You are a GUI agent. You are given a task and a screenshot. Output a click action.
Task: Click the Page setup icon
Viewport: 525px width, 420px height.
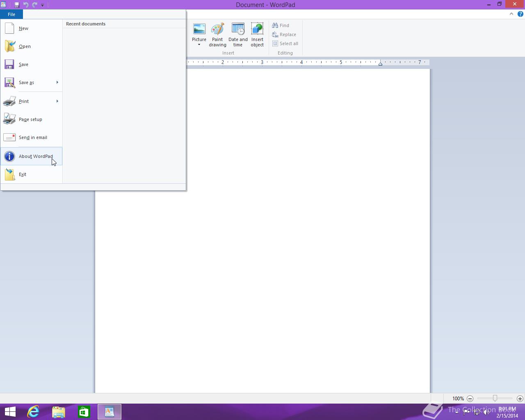(9, 119)
